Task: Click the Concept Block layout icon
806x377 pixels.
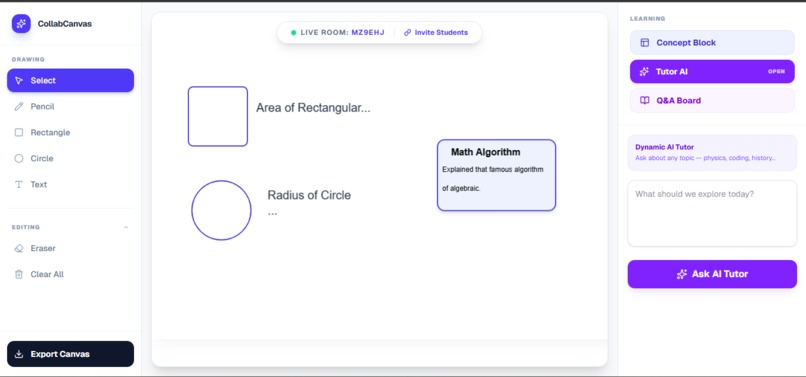Action: coord(645,43)
